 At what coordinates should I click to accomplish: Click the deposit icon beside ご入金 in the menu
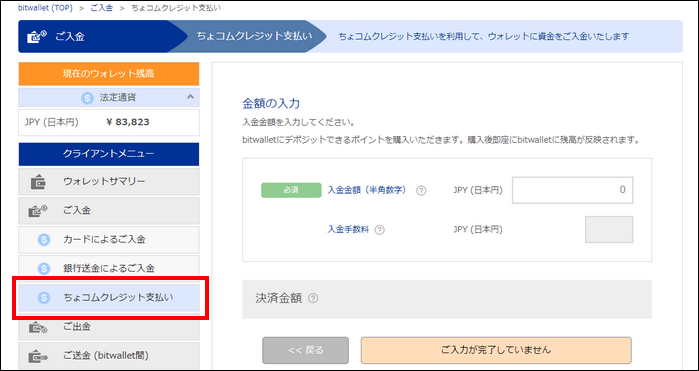[39, 211]
